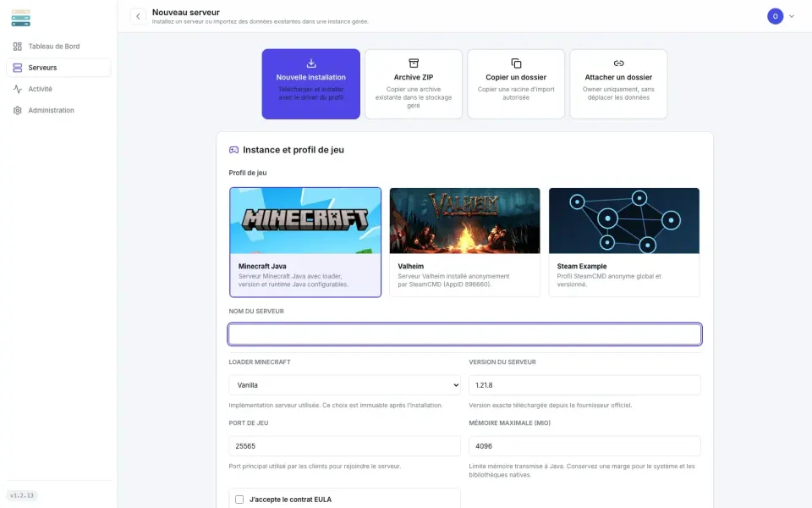Click the Valheim profile title
The height and width of the screenshot is (508, 812).
click(411, 267)
